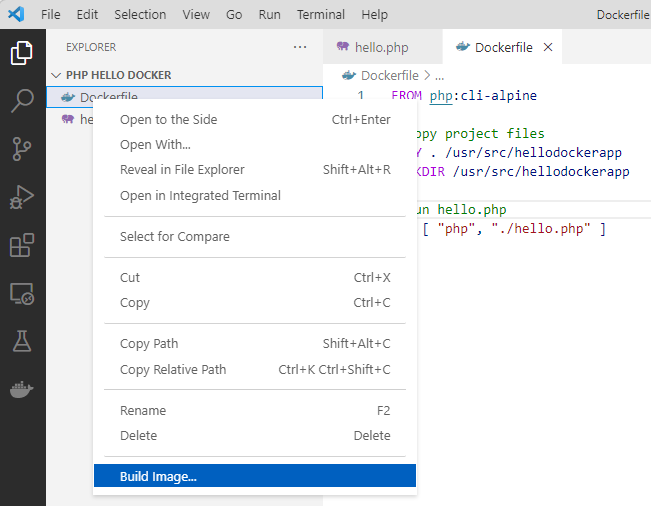
Task: Click the Dockerfile tab's whale icon
Action: [463, 46]
